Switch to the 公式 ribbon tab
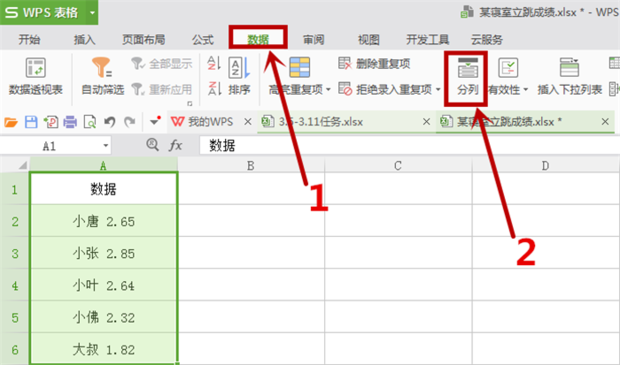 [x=203, y=40]
